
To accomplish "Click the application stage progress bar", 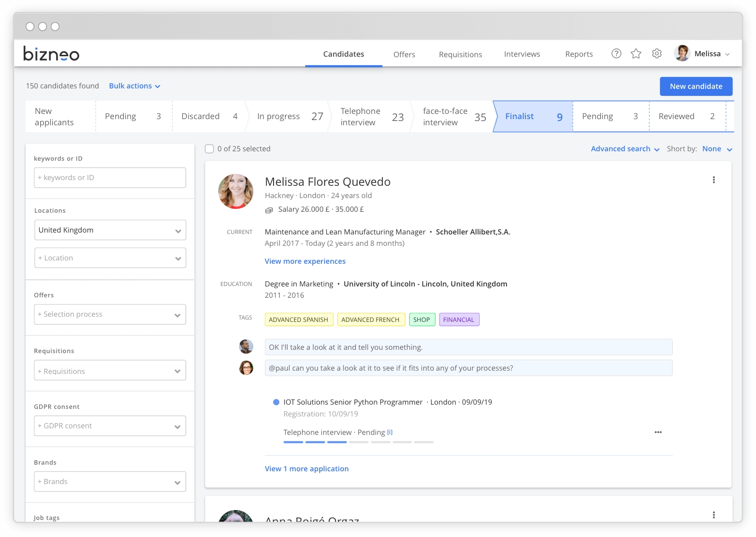I will [359, 442].
